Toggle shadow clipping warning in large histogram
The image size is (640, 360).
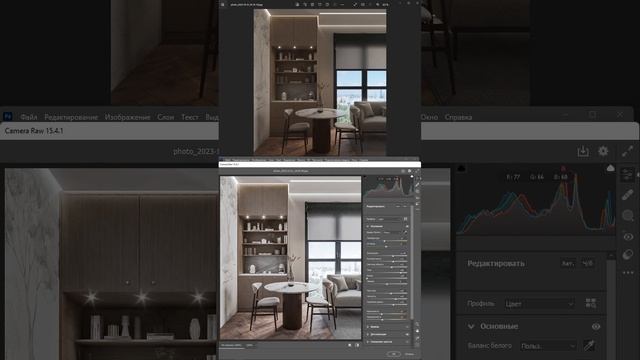pyautogui.click(x=461, y=168)
